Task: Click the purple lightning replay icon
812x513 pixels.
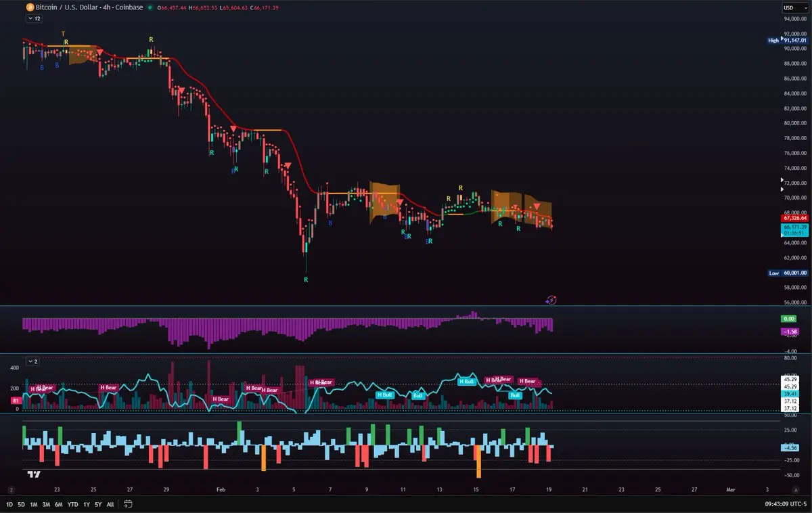Action: (x=551, y=299)
